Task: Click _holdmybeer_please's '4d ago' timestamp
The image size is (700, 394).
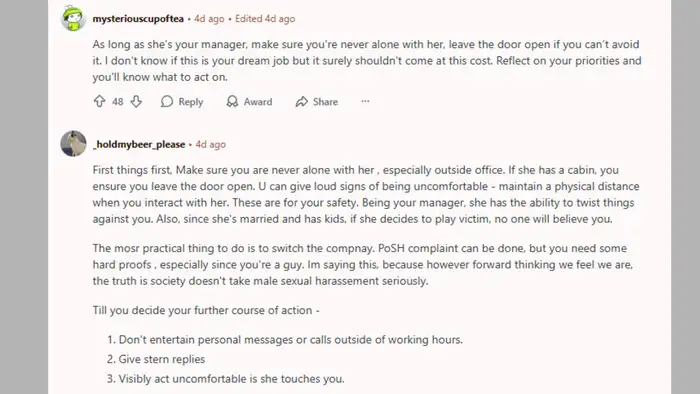Action: click(211, 144)
